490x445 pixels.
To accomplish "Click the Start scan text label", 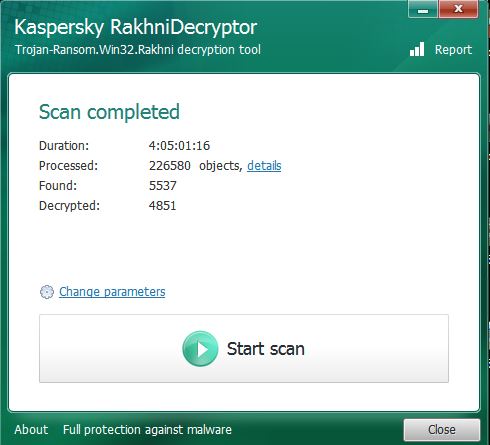I will coord(266,349).
